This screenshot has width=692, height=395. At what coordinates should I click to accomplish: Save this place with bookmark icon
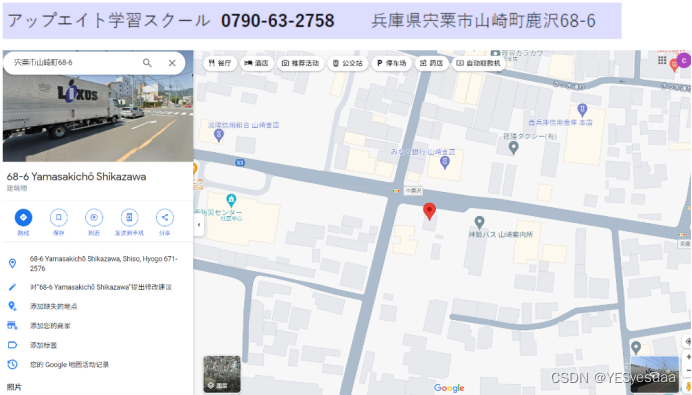[59, 217]
